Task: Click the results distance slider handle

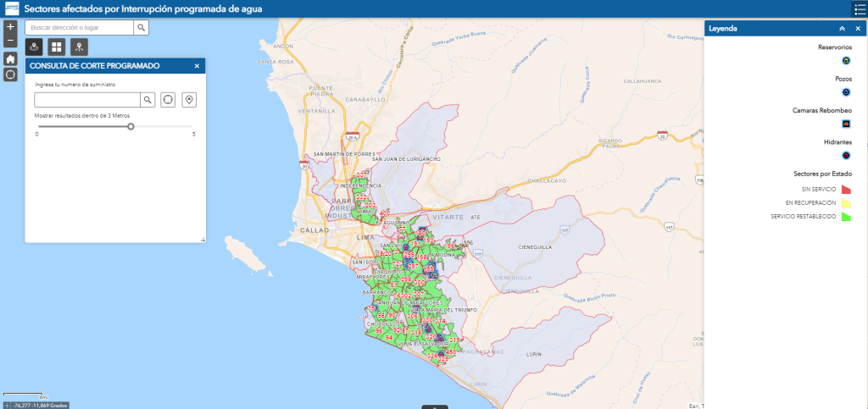Action: [x=131, y=126]
